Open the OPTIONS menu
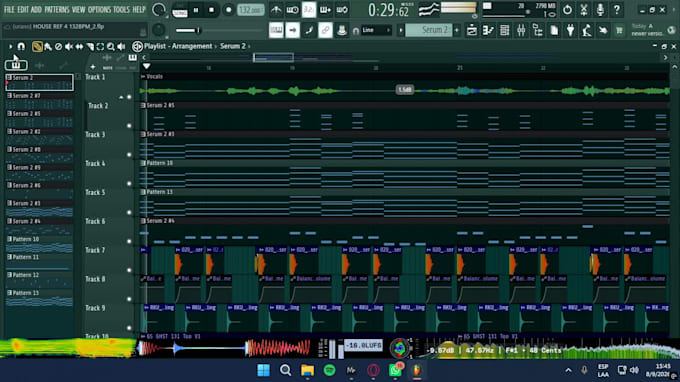This screenshot has height=382, width=680. click(x=99, y=10)
